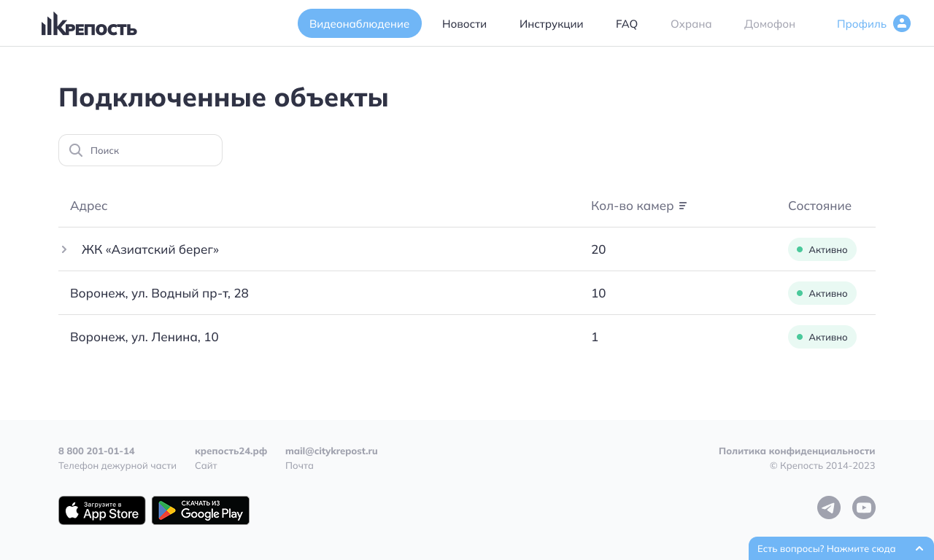Select Воронеж, ул. Водный пр-т, 28 row
934x560 pixels.
click(x=467, y=293)
